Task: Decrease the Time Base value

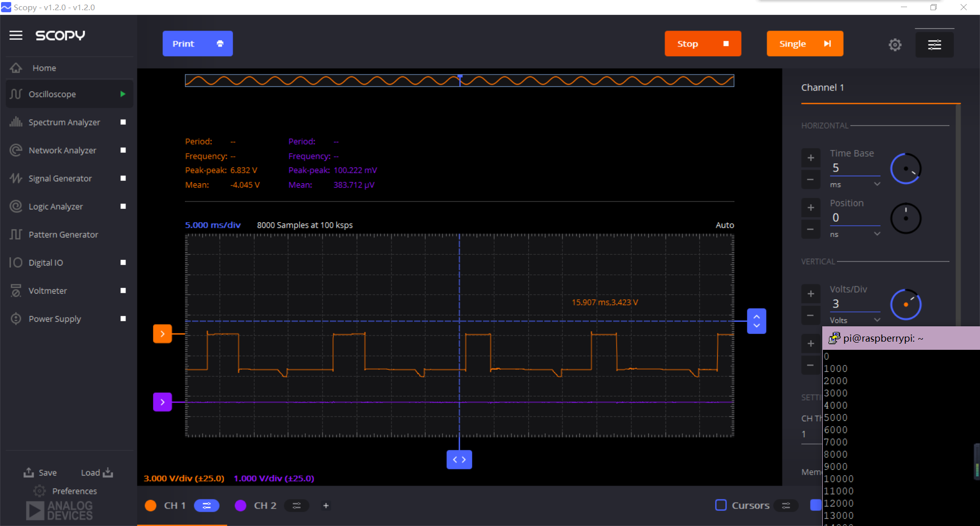Action: click(811, 179)
